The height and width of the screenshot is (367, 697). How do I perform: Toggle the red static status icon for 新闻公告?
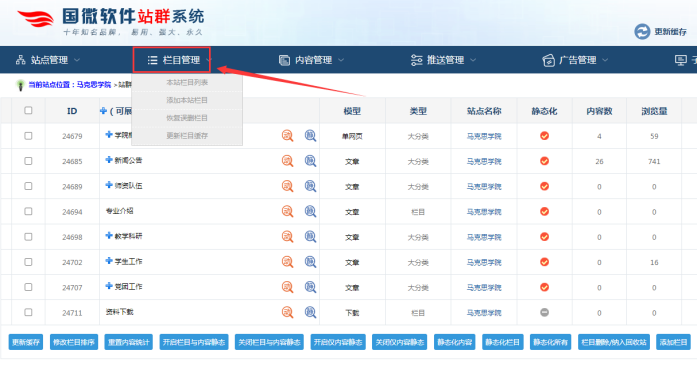coord(544,161)
